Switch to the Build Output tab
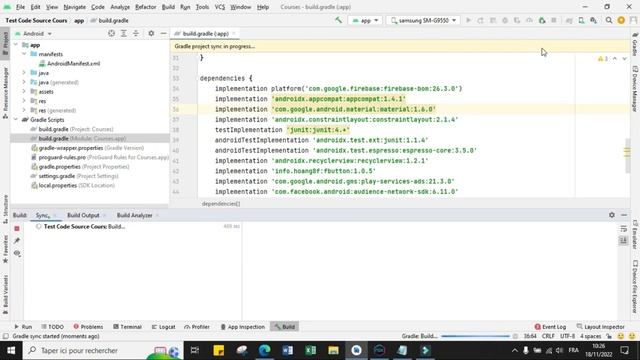Image resolution: width=640 pixels, height=360 pixels. 83,215
